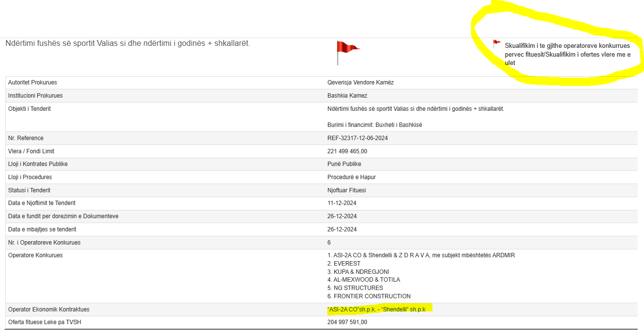Click the large red flag beside the tender title

(346, 48)
